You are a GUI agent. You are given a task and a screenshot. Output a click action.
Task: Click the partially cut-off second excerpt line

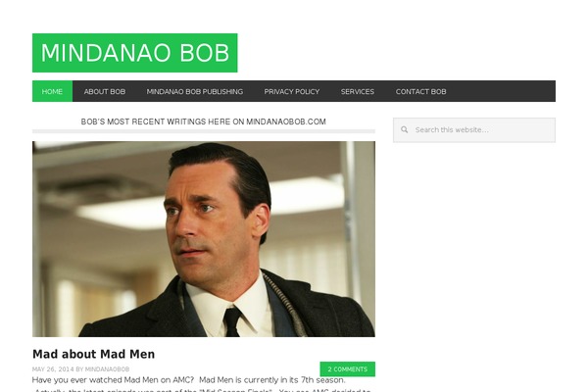tap(202, 390)
